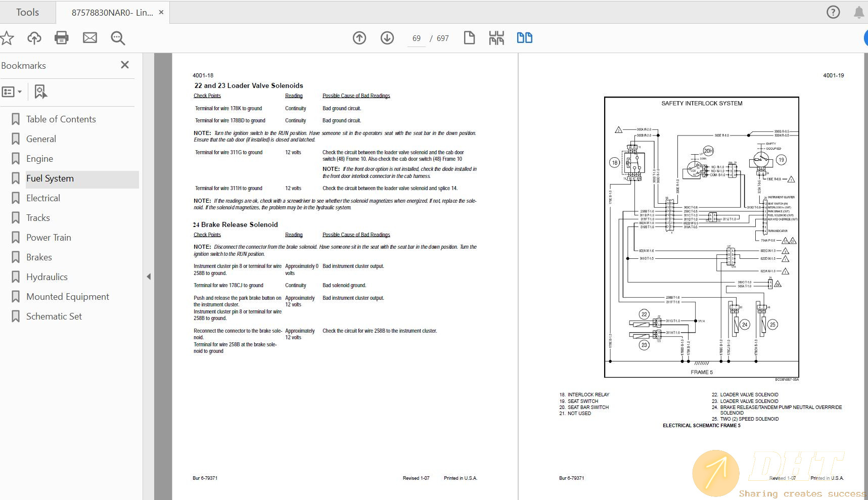Click the email envelope icon
Screen dimensions: 868x500
[90, 38]
